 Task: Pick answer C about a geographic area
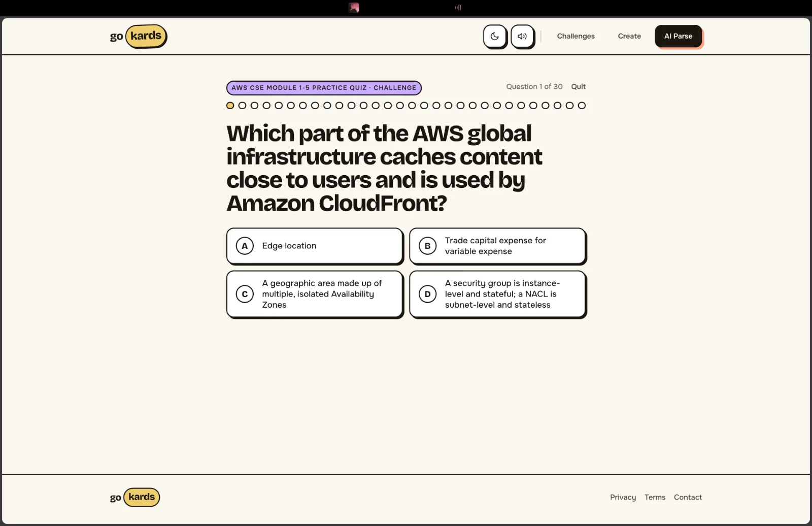pyautogui.click(x=315, y=294)
